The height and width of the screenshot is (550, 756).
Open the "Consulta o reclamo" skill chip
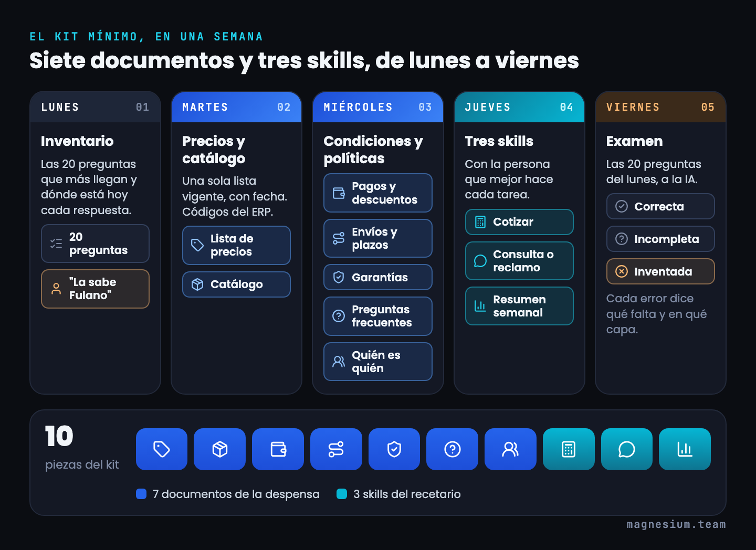pos(519,261)
